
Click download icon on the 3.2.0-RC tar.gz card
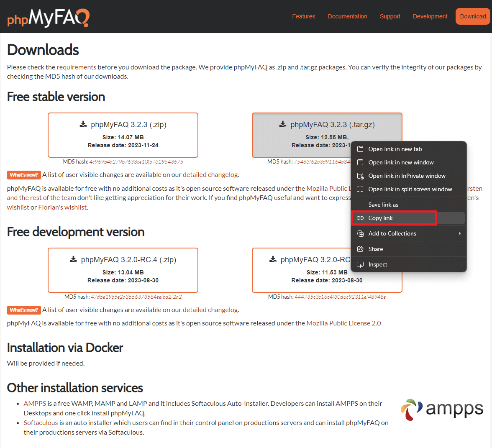pyautogui.click(x=273, y=259)
